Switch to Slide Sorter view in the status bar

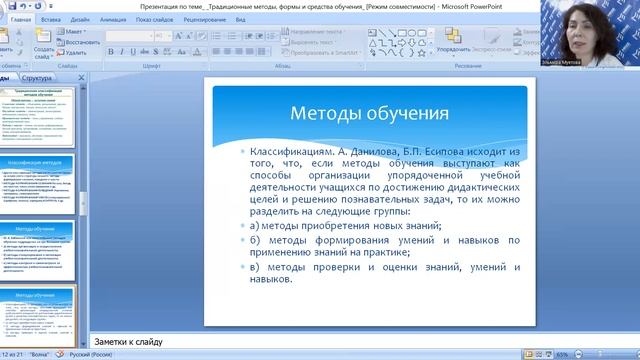pyautogui.click(x=539, y=354)
